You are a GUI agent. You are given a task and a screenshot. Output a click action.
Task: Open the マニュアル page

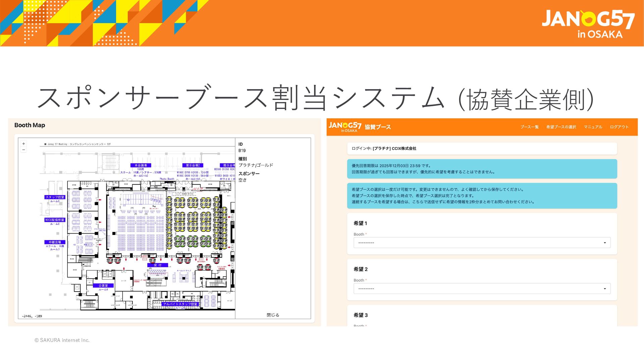pyautogui.click(x=593, y=127)
